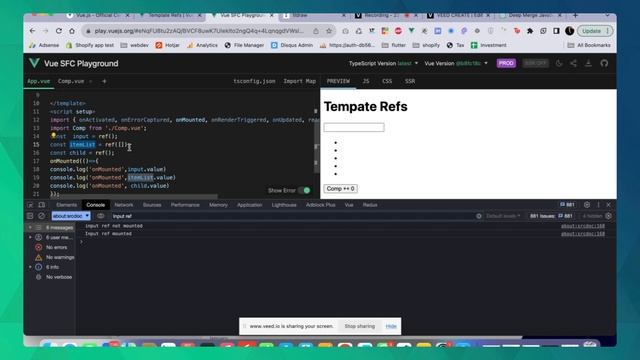Click the share icon in playground header
Image resolution: width=640 pixels, height=360 pixels.
tap(573, 63)
